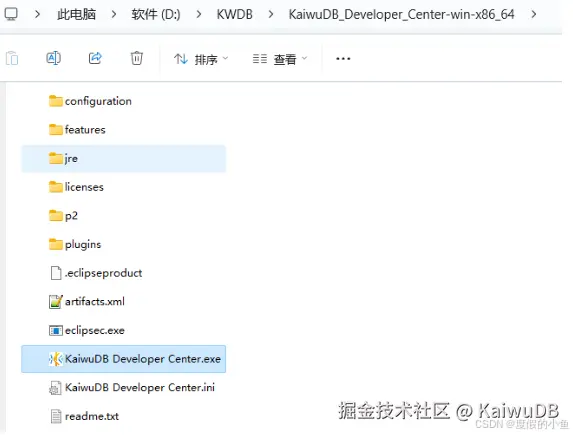Viewport: 573px width, 435px height.
Task: Click the KaiwuDB Developer Center.exe icon
Action: coord(56,359)
